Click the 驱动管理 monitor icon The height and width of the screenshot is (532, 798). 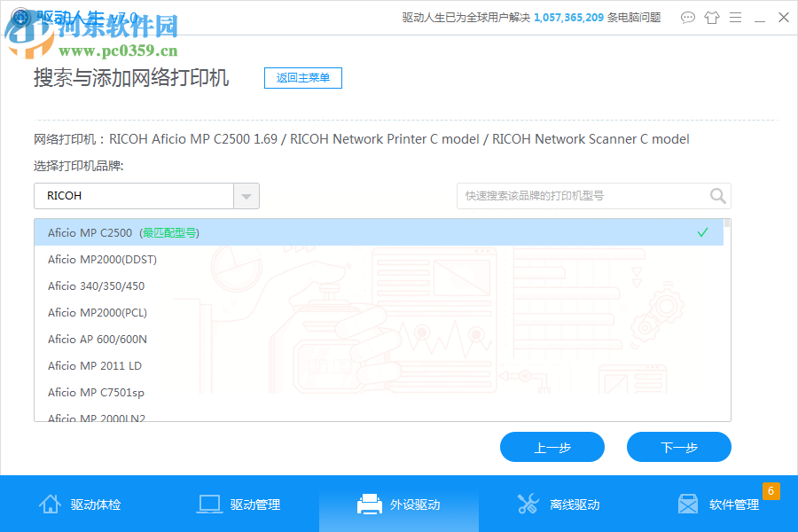(209, 503)
